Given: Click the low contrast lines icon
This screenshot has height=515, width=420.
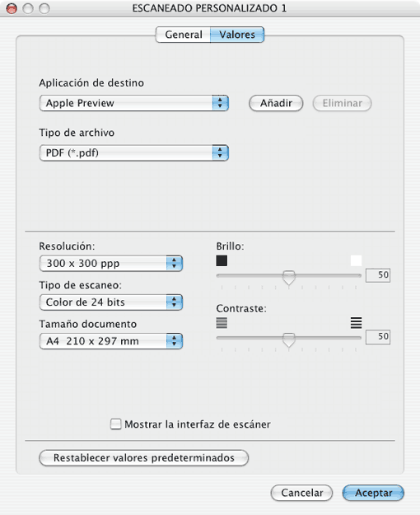Looking at the screenshot, I should (222, 323).
